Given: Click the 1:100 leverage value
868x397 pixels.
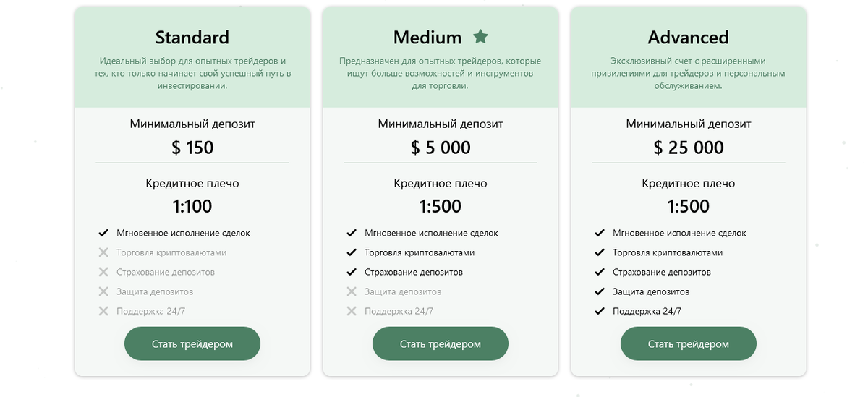Looking at the screenshot, I should (x=192, y=206).
